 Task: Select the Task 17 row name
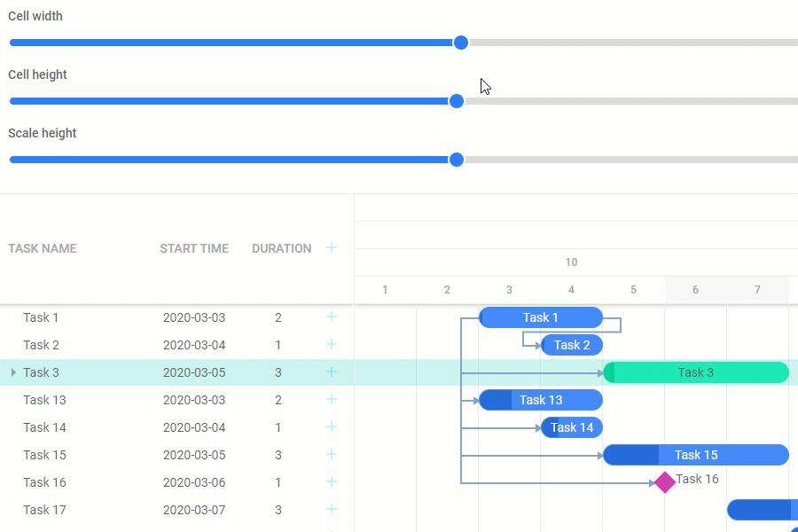[44, 510]
